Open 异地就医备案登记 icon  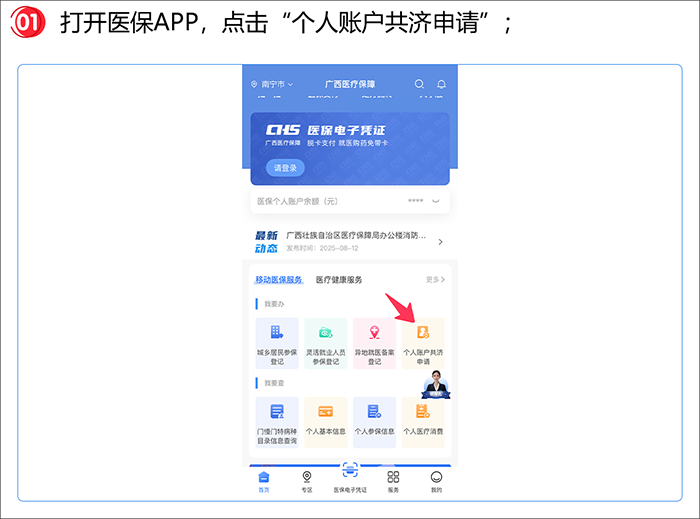click(374, 333)
